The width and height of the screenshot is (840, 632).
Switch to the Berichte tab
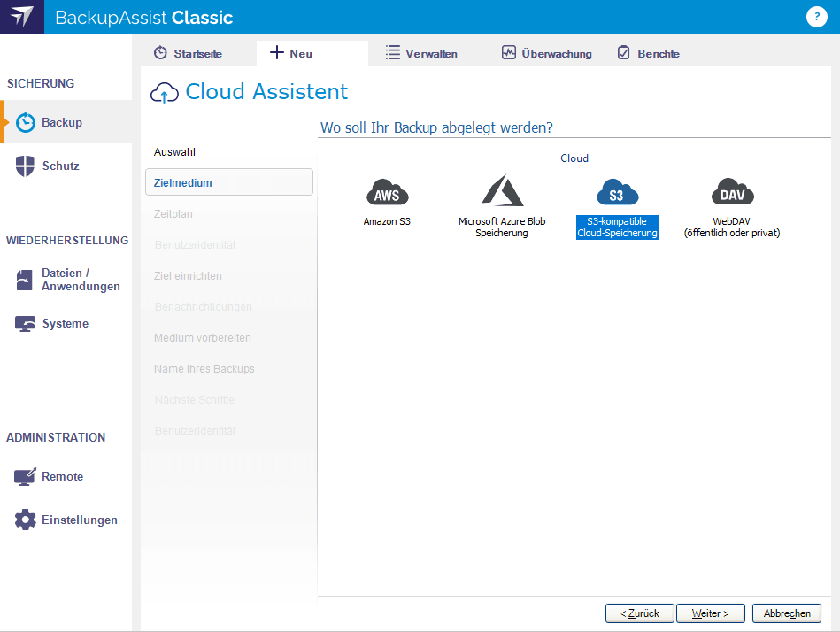(x=649, y=53)
